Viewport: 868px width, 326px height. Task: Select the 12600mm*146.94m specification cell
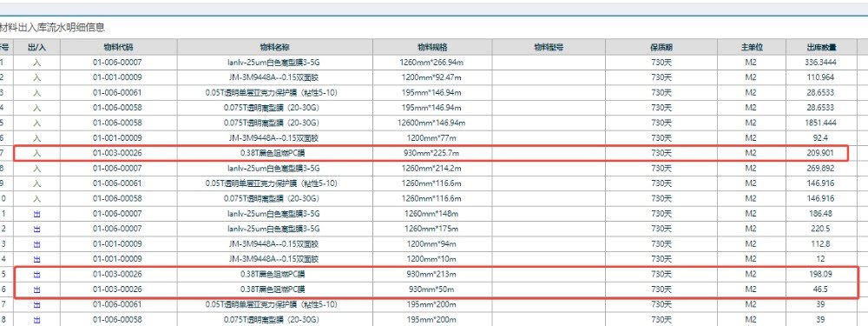431,123
